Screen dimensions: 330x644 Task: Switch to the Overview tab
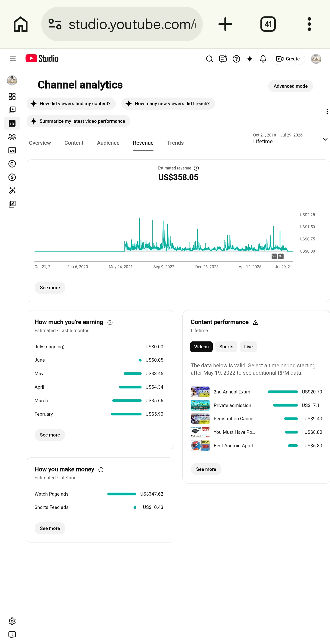pos(40,143)
